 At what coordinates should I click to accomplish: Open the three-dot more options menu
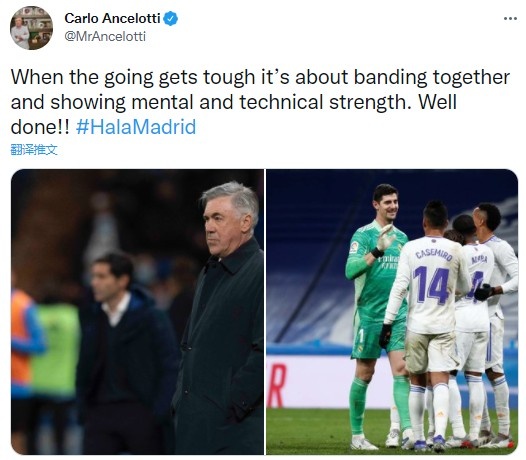tap(510, 19)
